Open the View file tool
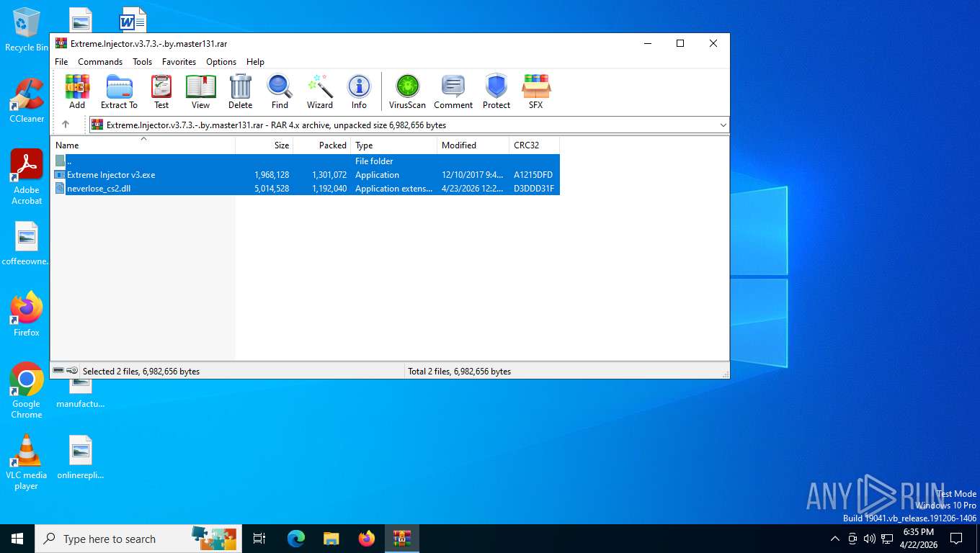 point(200,91)
